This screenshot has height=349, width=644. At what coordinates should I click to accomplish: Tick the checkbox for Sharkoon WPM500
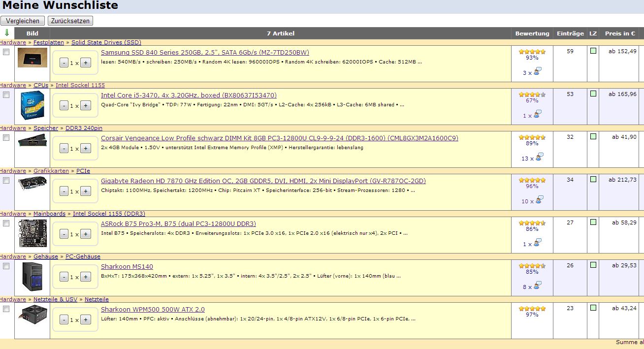point(6,309)
